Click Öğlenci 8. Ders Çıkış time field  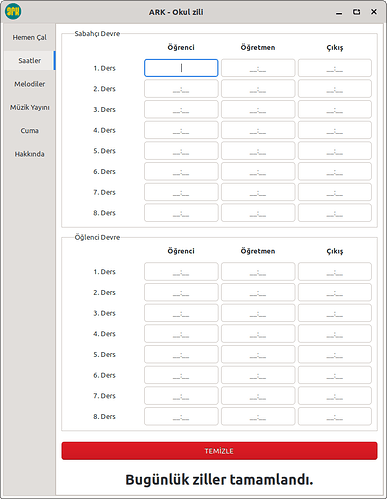click(x=335, y=416)
